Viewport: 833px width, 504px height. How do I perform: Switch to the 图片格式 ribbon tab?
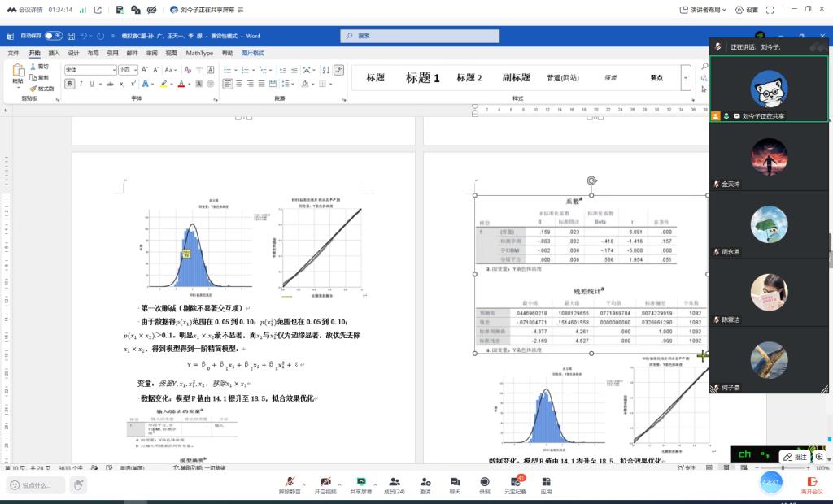click(252, 53)
